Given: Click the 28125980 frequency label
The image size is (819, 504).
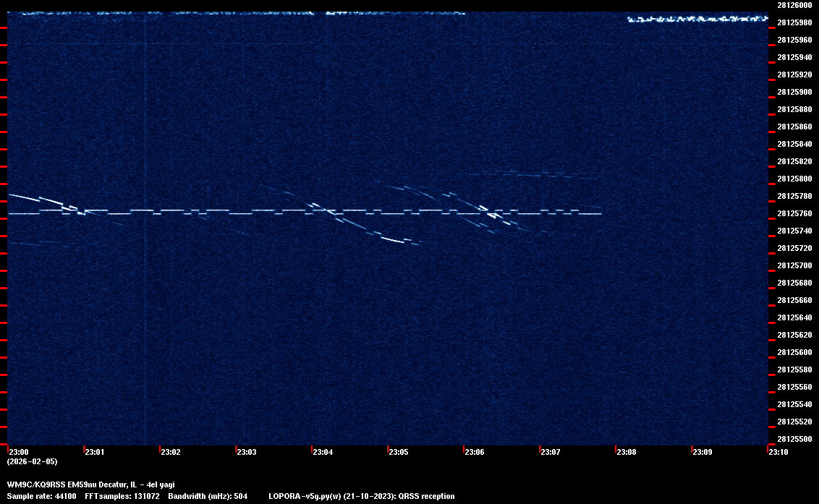Looking at the screenshot, I should tap(794, 22).
